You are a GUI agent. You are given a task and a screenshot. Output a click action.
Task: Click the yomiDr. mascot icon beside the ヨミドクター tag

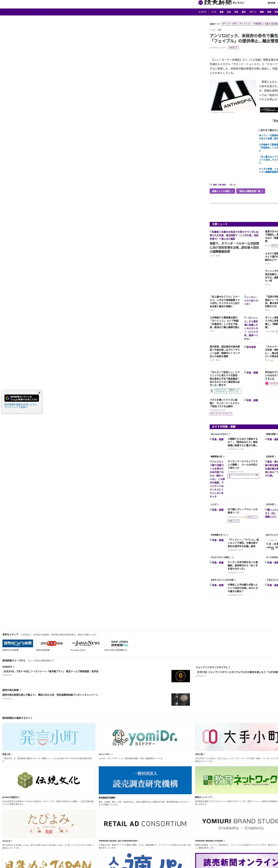pos(212,391)
